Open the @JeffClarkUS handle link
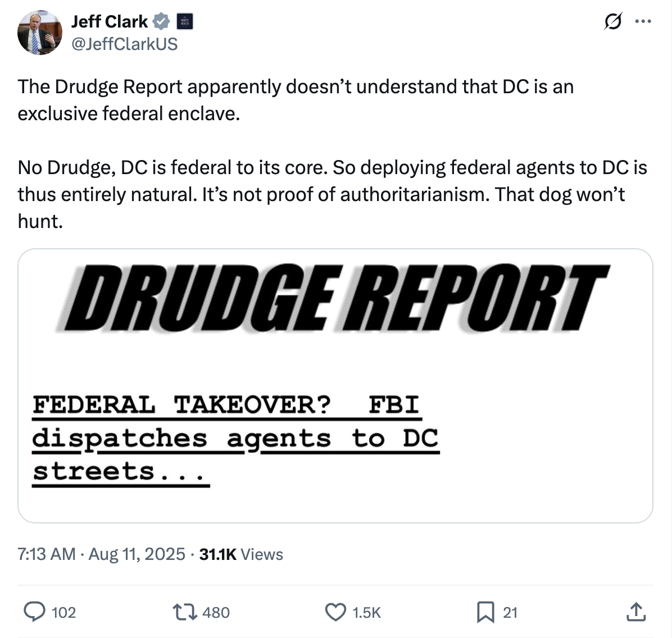The width and height of the screenshot is (672, 638). click(x=124, y=44)
